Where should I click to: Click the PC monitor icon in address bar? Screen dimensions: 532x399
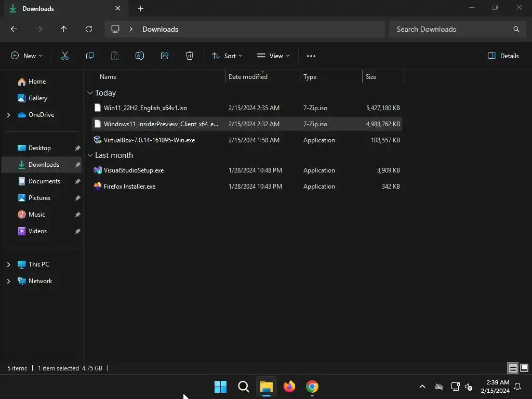pos(115,29)
